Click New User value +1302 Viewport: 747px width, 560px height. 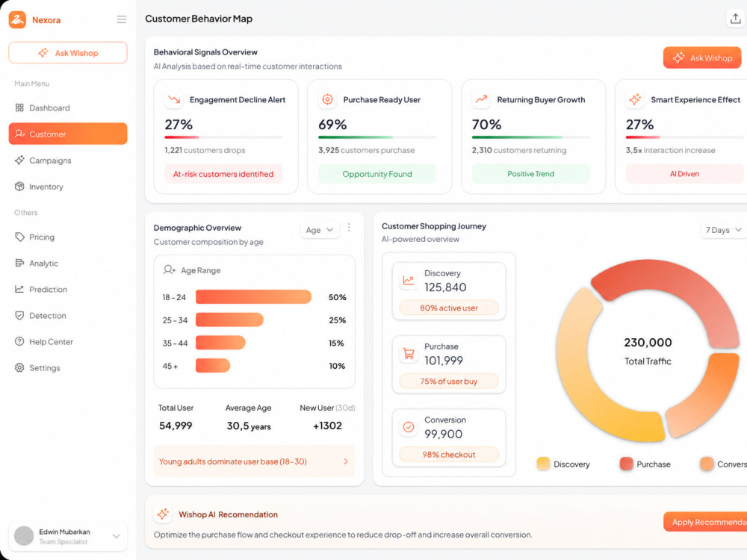(x=328, y=426)
